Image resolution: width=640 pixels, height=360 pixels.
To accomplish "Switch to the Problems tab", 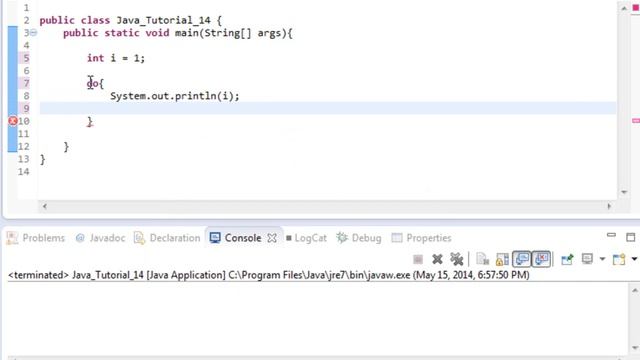I will [x=36, y=238].
